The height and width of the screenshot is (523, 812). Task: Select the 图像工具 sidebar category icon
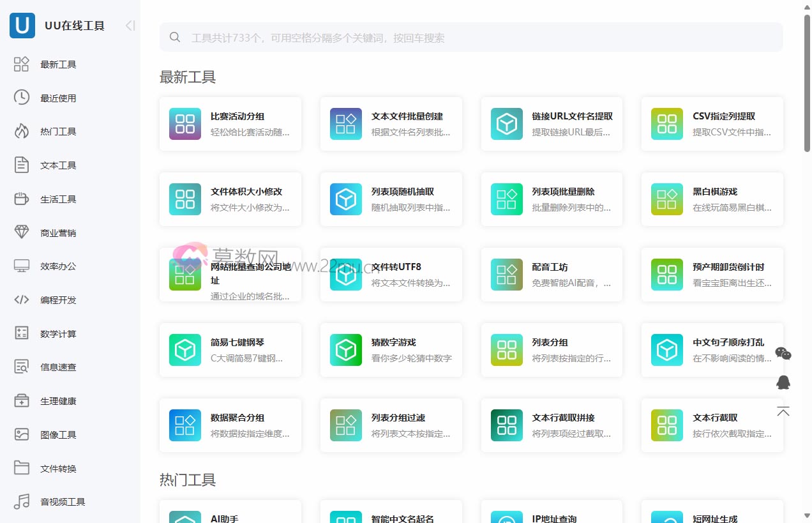[21, 434]
